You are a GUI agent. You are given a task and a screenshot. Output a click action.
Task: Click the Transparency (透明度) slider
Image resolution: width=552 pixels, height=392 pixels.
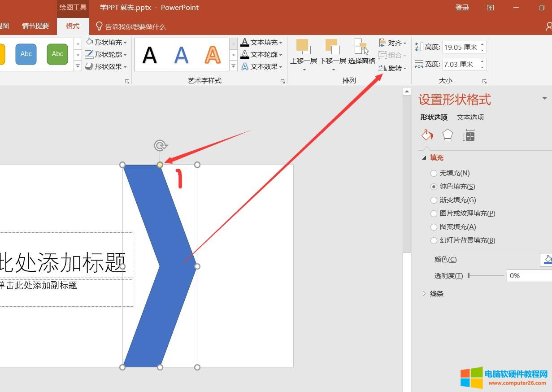486,276
